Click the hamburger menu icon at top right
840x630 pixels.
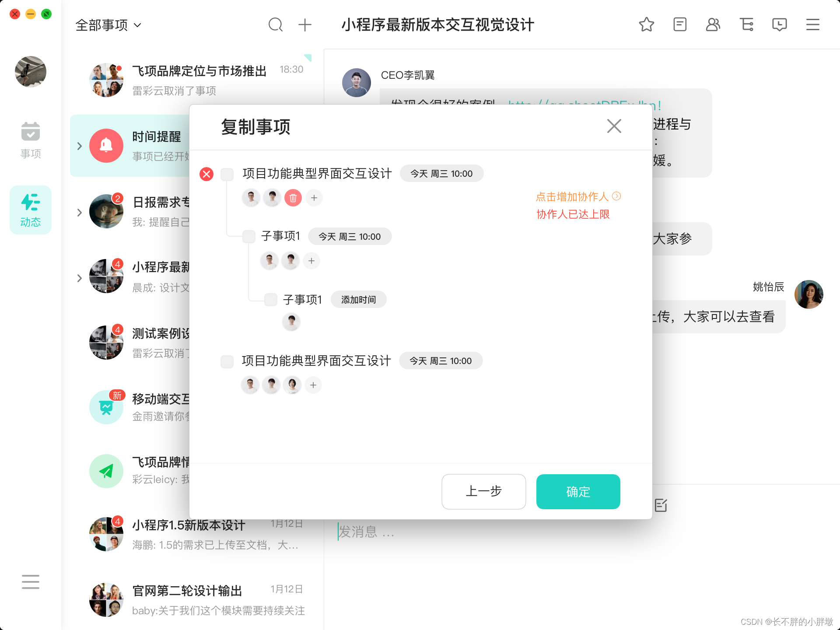(x=812, y=24)
